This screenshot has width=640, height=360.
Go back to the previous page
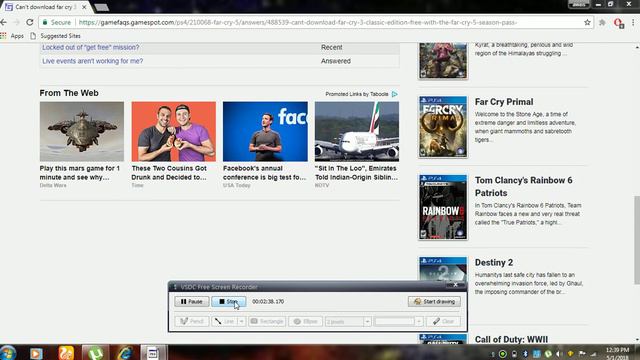[x=4, y=22]
